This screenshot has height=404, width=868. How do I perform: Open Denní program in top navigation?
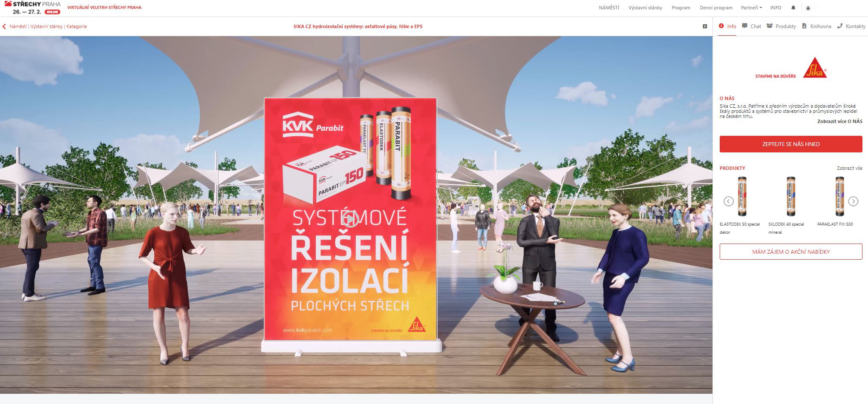point(716,8)
